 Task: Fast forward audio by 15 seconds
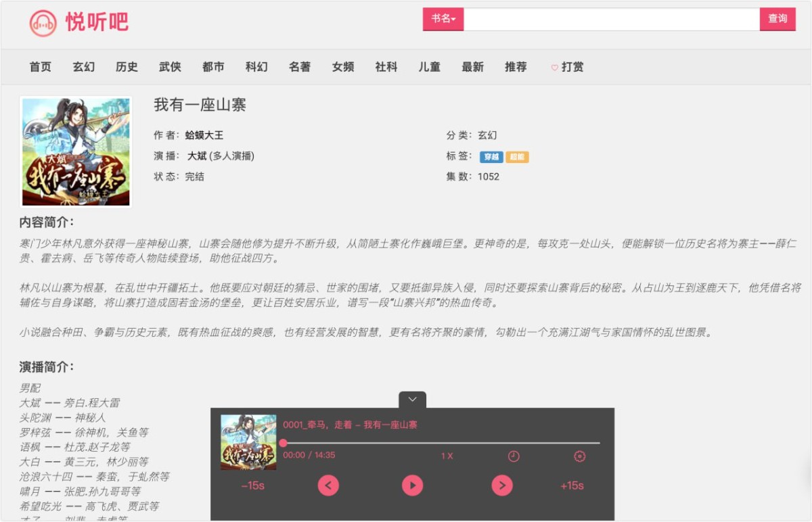(572, 485)
